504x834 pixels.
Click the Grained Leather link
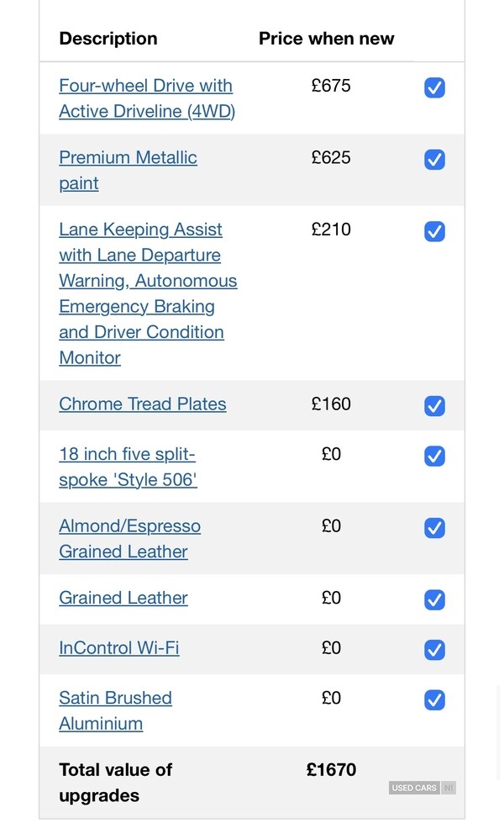[x=123, y=599]
